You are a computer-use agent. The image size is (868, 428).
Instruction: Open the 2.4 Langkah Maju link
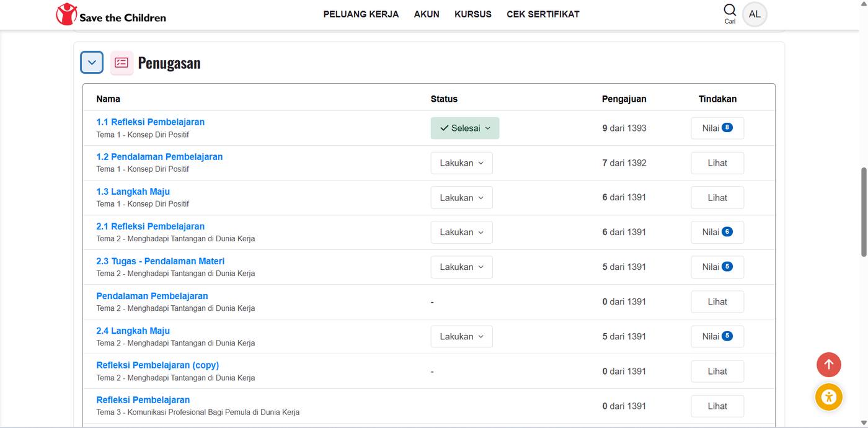(133, 331)
